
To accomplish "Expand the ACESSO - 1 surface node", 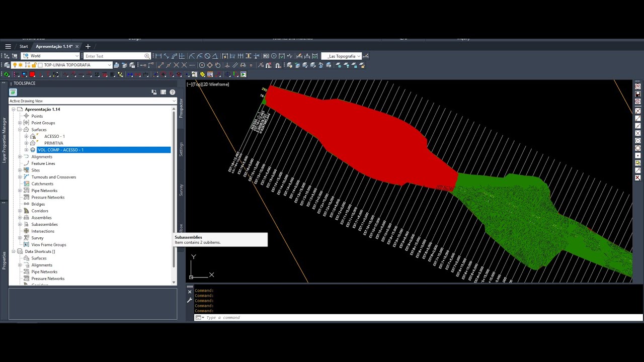I will [x=27, y=136].
